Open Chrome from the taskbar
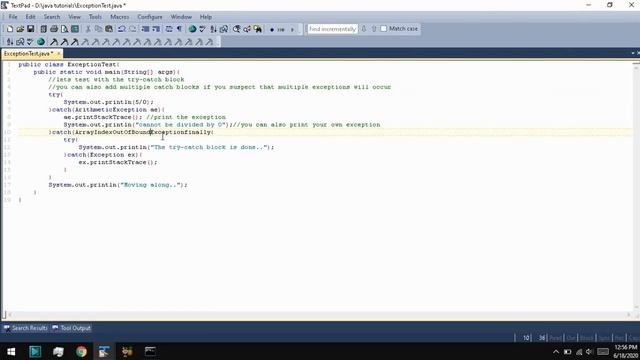Screen dimensions: 640x360 (x=81, y=351)
